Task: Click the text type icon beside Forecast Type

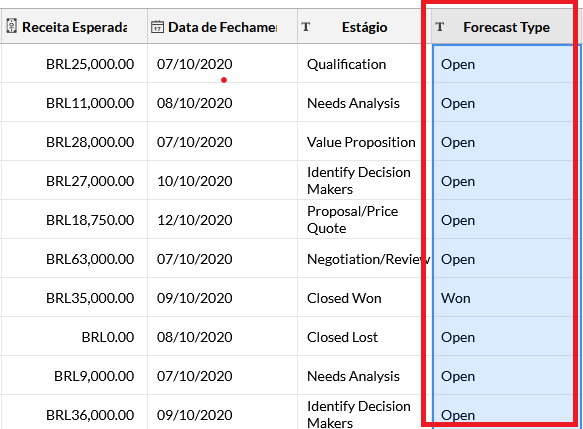Action: tap(440, 27)
